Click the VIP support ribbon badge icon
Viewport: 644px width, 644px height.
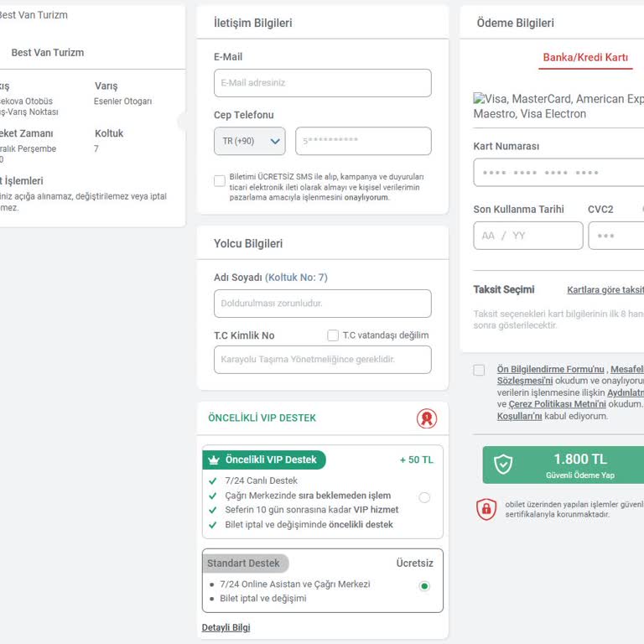(427, 418)
